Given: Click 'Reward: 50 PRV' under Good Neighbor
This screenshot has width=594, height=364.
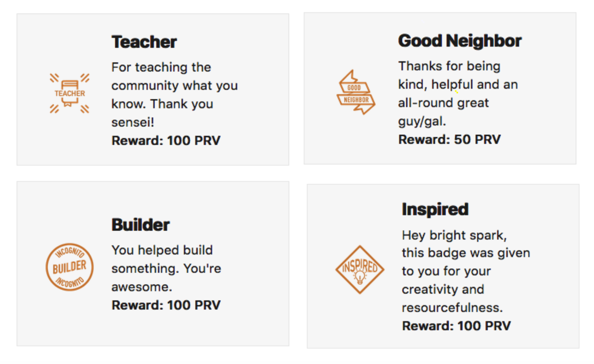Looking at the screenshot, I should [x=449, y=140].
